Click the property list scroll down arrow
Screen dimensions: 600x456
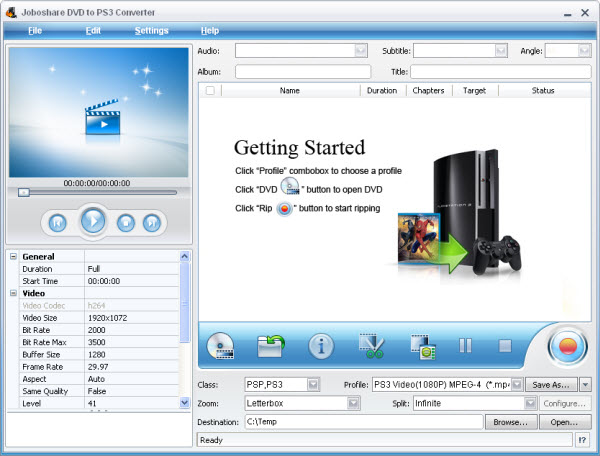point(184,402)
